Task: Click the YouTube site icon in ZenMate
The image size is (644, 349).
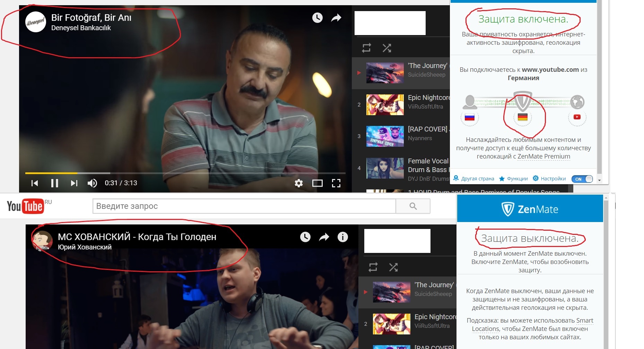Action: [577, 117]
